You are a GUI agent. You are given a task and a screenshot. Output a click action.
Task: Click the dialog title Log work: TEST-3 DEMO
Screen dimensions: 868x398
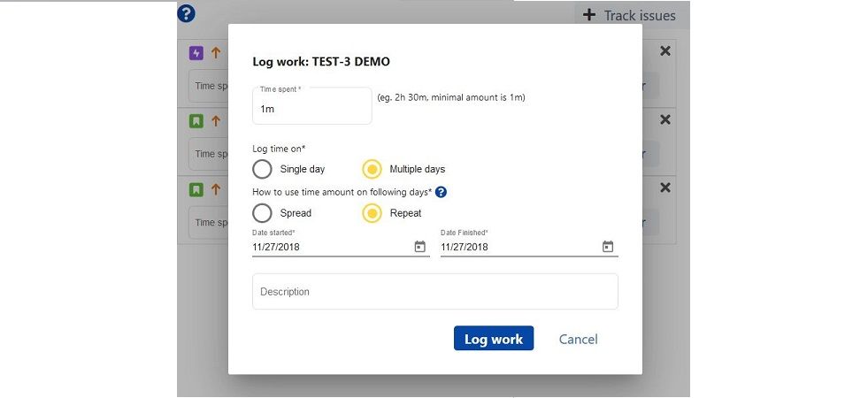tap(321, 61)
